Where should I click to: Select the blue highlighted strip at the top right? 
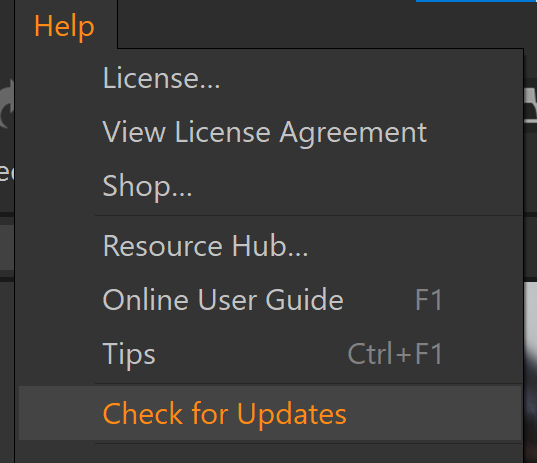tap(476, 1)
